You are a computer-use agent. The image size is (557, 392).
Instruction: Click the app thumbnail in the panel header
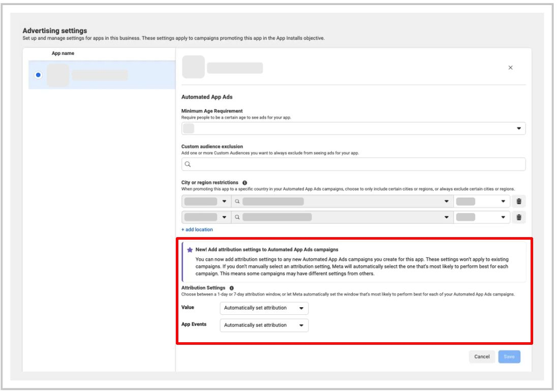(x=193, y=67)
